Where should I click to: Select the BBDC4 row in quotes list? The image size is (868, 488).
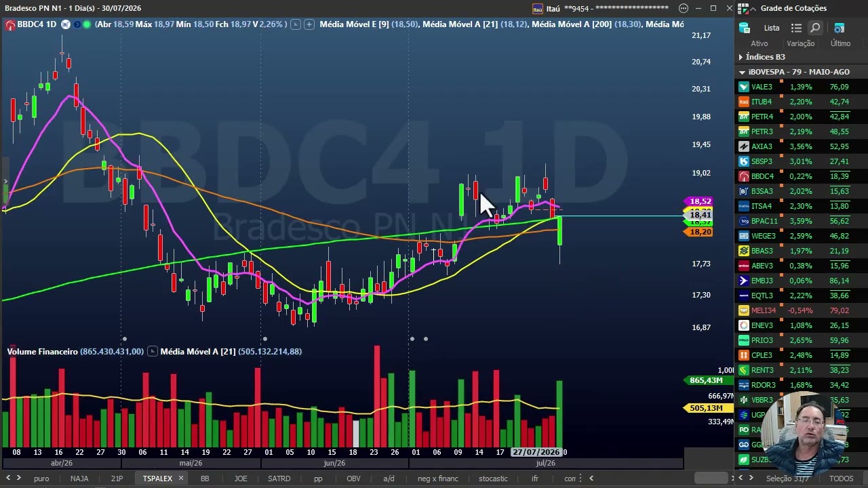pos(802,176)
